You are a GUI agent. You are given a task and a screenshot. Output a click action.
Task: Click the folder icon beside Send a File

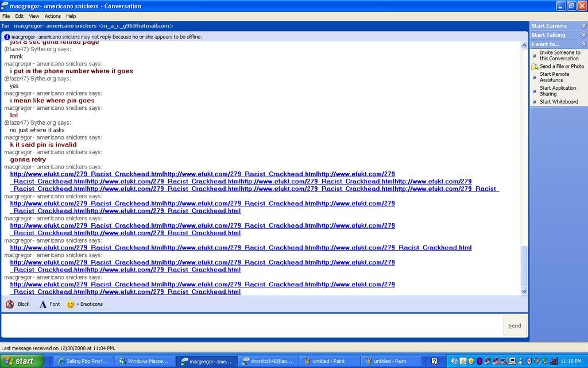[x=535, y=67]
